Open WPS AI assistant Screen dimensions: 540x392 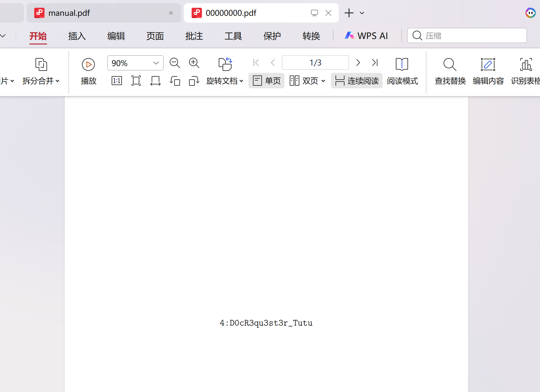pyautogui.click(x=366, y=35)
